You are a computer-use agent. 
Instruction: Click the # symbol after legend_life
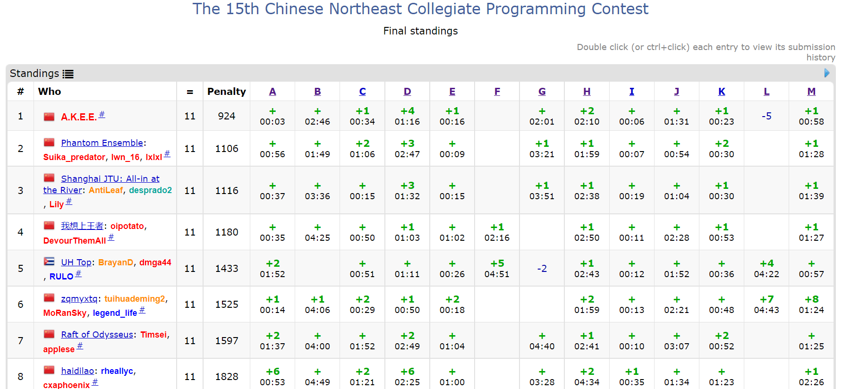pos(142,310)
